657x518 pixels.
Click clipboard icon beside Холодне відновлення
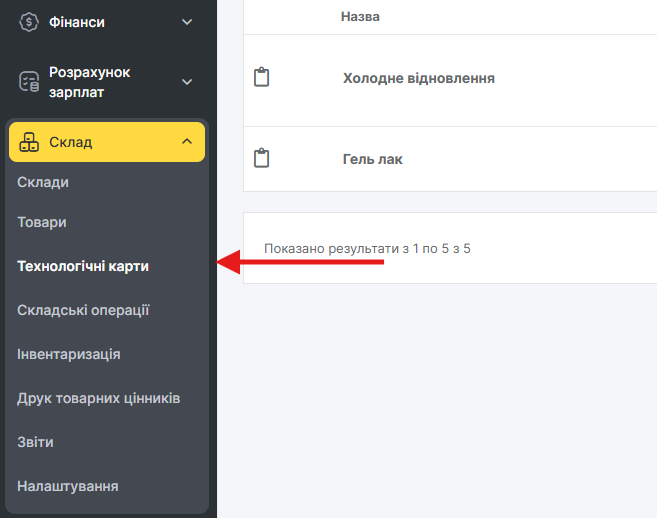tap(262, 78)
